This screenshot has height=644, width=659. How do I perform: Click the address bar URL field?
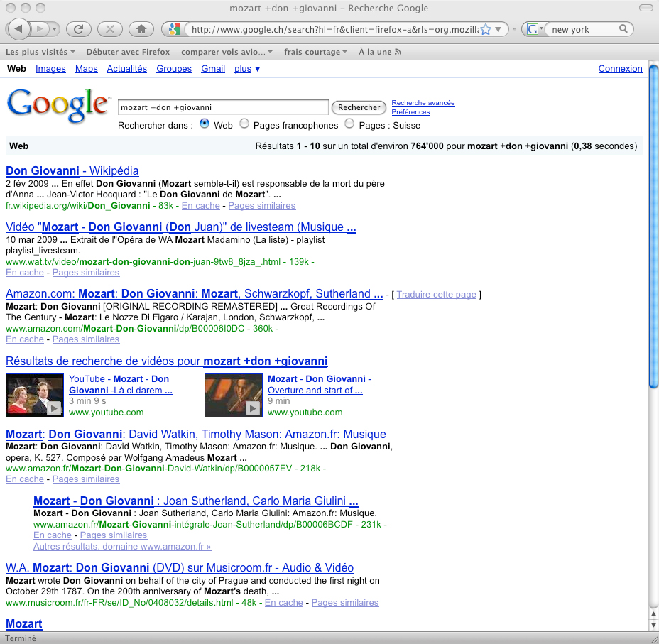coord(334,29)
